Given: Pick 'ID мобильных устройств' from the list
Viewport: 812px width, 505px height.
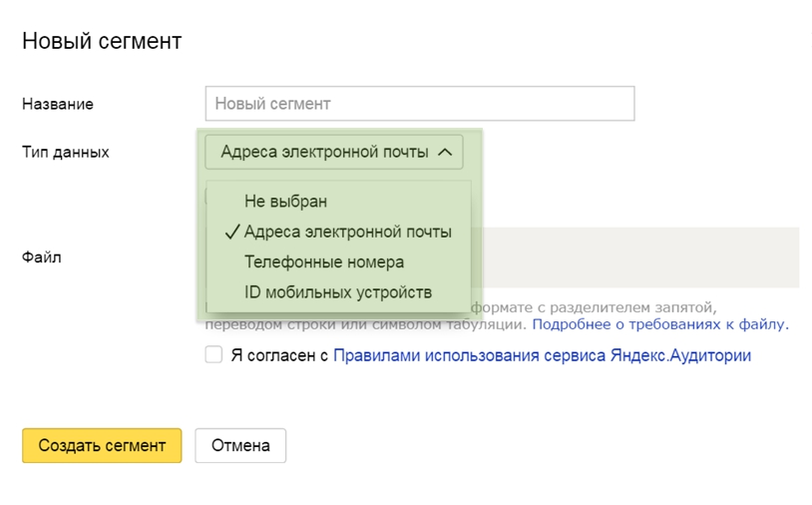Looking at the screenshot, I should (337, 292).
